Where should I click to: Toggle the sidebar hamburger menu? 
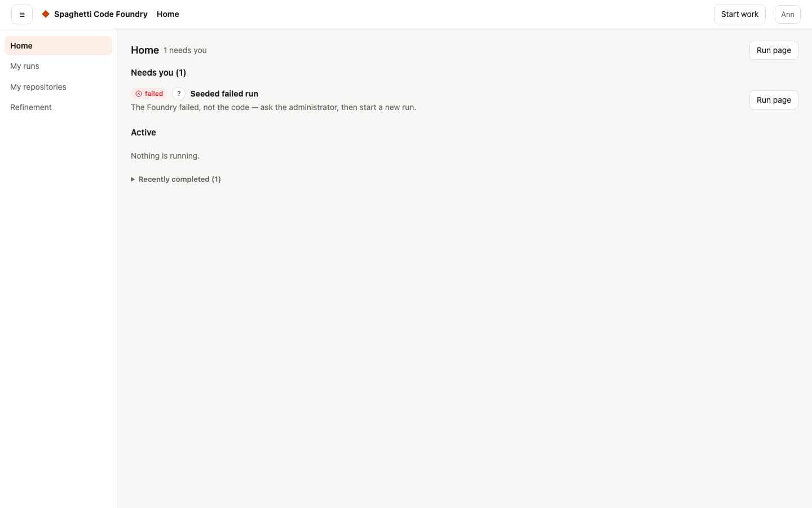[22, 15]
